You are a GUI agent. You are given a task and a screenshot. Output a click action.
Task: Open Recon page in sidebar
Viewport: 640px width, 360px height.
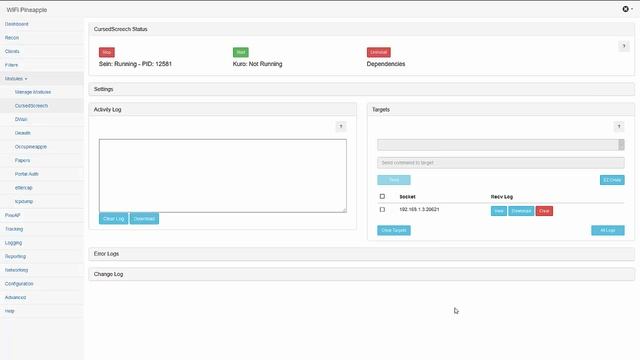click(12, 38)
